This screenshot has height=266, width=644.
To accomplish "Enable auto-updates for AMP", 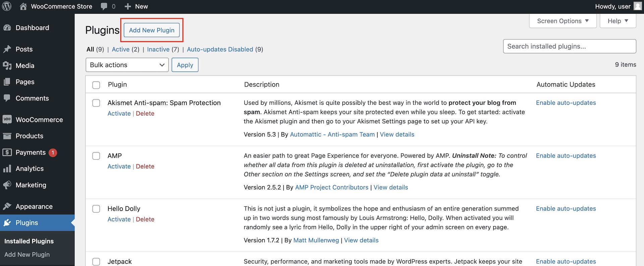I will [566, 156].
